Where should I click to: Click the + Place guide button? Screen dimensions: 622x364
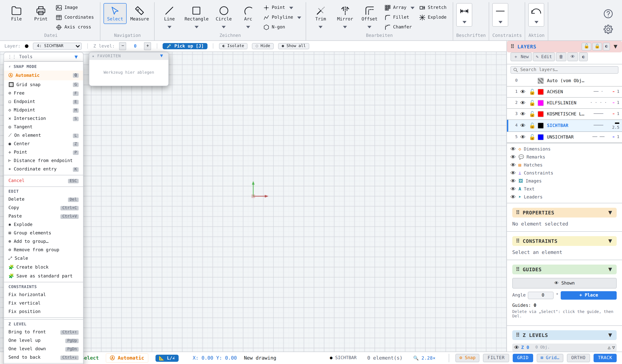[x=588, y=295]
